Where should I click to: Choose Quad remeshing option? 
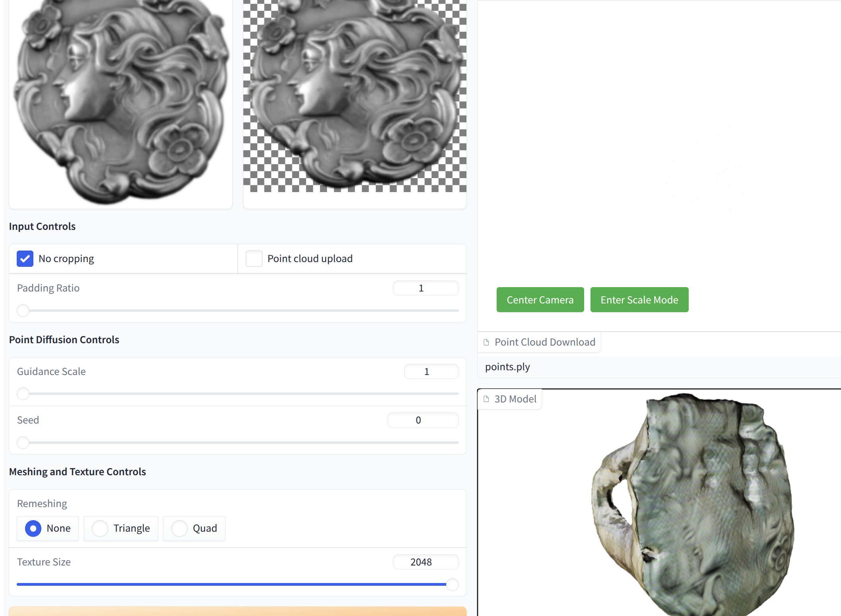tap(179, 529)
